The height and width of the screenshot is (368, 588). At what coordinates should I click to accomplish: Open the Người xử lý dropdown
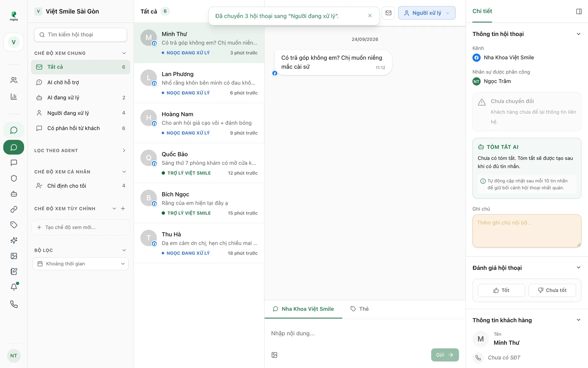click(426, 13)
